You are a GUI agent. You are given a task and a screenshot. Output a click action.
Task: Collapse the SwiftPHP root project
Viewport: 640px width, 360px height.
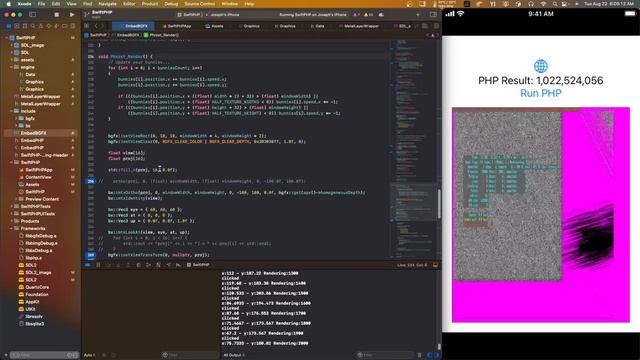click(6, 38)
